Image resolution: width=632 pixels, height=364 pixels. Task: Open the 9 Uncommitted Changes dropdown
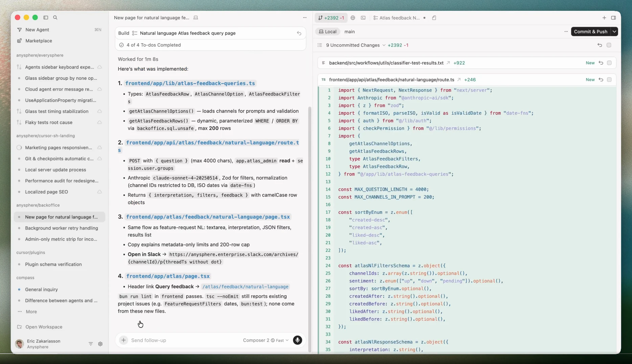click(384, 45)
